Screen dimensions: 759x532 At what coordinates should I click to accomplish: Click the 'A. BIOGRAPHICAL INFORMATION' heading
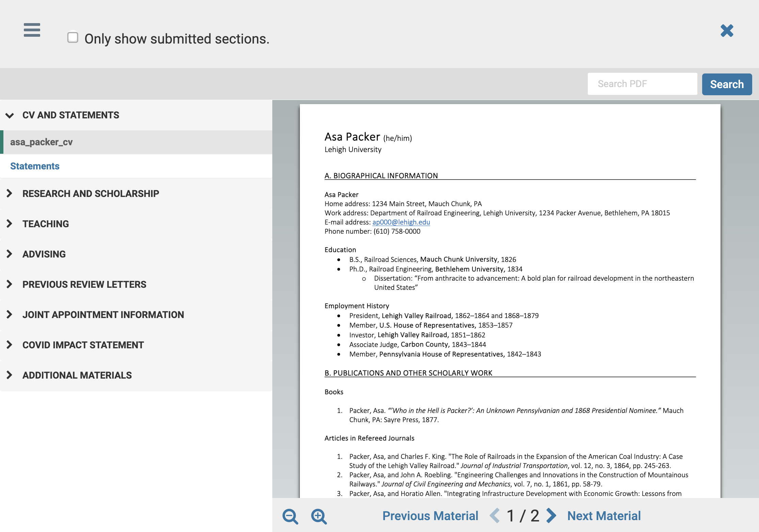pos(381,176)
